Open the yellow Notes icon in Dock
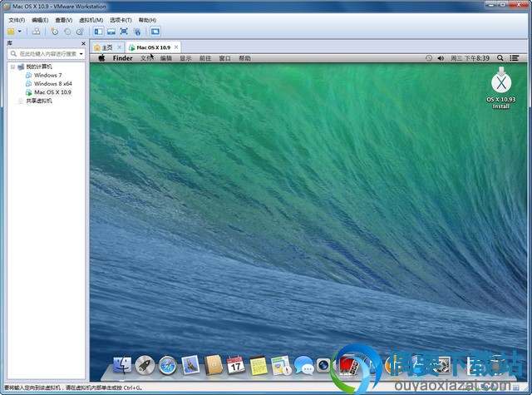Screen dimensions: 532x395 [x=259, y=365]
